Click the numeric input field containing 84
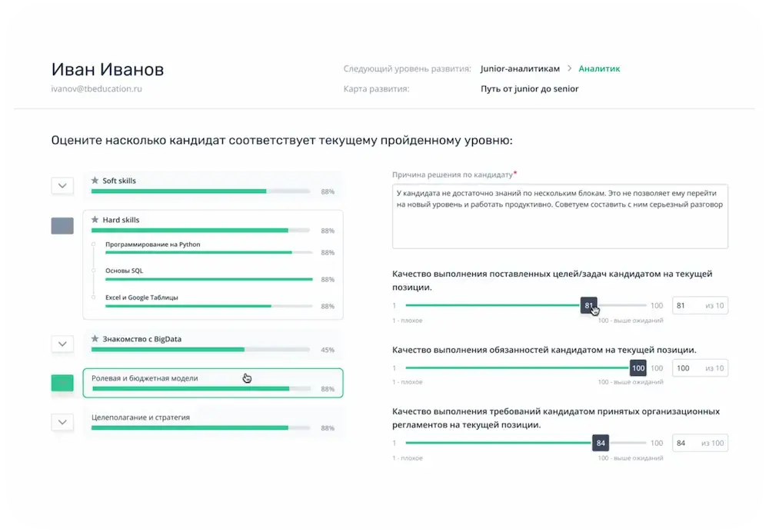 pyautogui.click(x=700, y=444)
